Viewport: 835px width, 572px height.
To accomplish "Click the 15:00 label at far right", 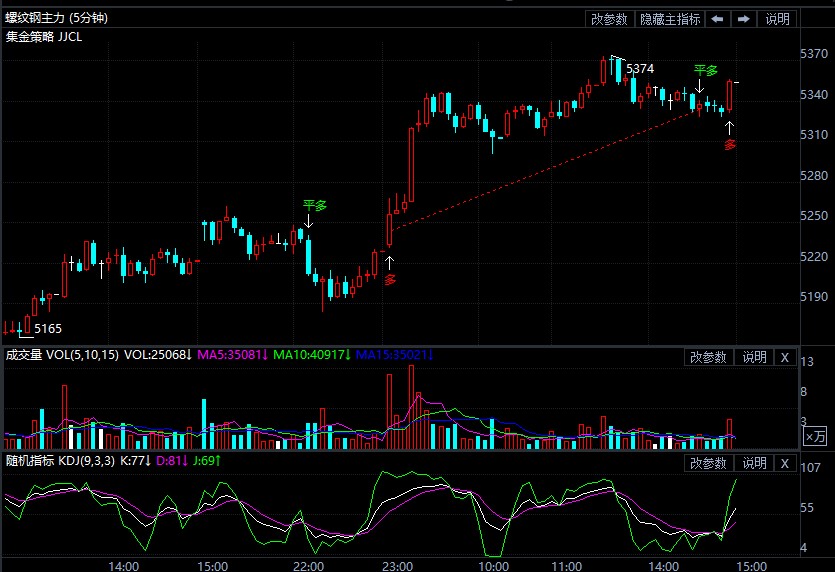I will pos(751,566).
